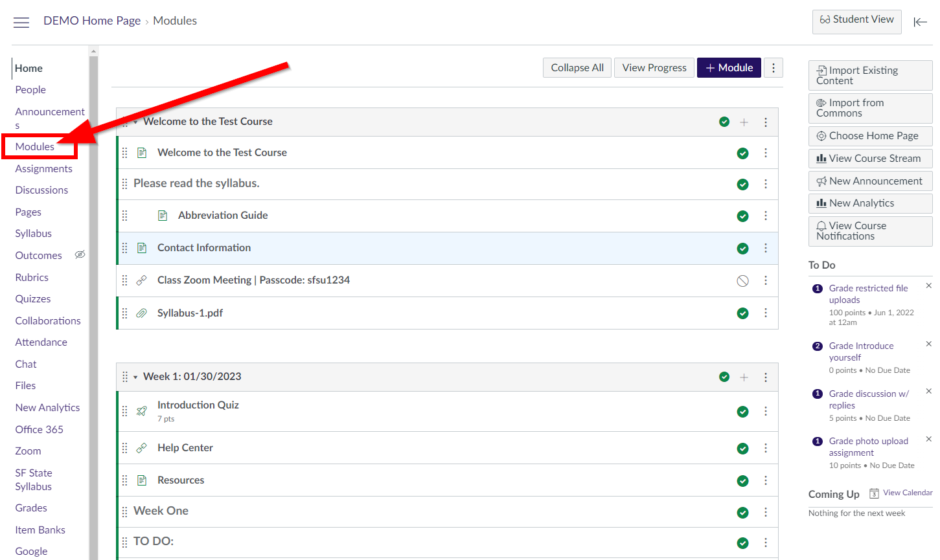This screenshot has width=940, height=560.
Task: Collapse the Week 1: 01/30/2023 module
Action: pyautogui.click(x=135, y=377)
